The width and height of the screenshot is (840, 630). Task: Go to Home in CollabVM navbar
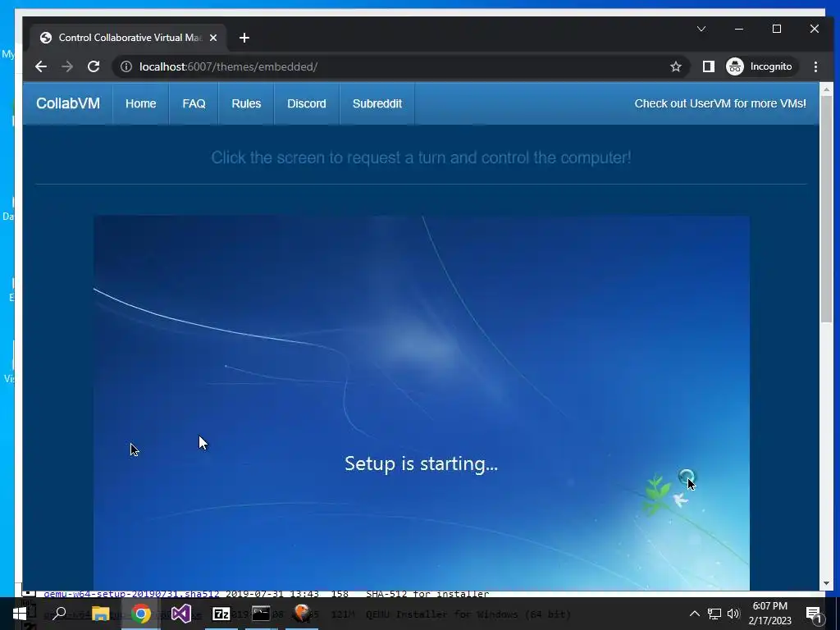coord(141,103)
